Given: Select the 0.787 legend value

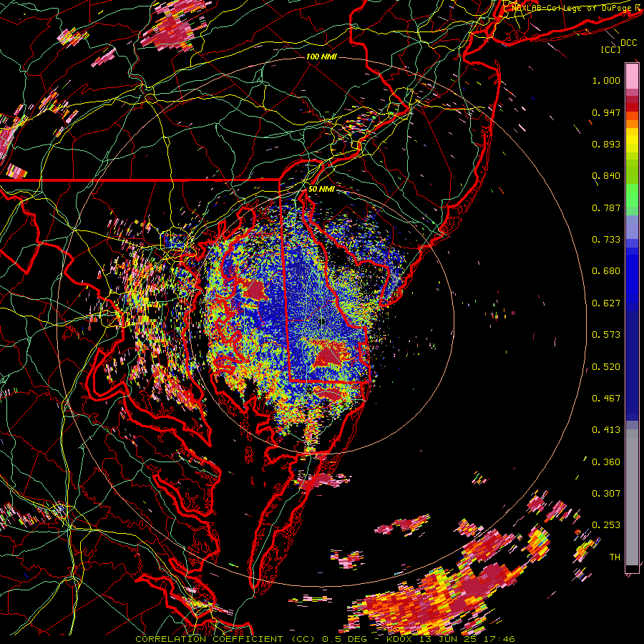Looking at the screenshot, I should pos(606,208).
